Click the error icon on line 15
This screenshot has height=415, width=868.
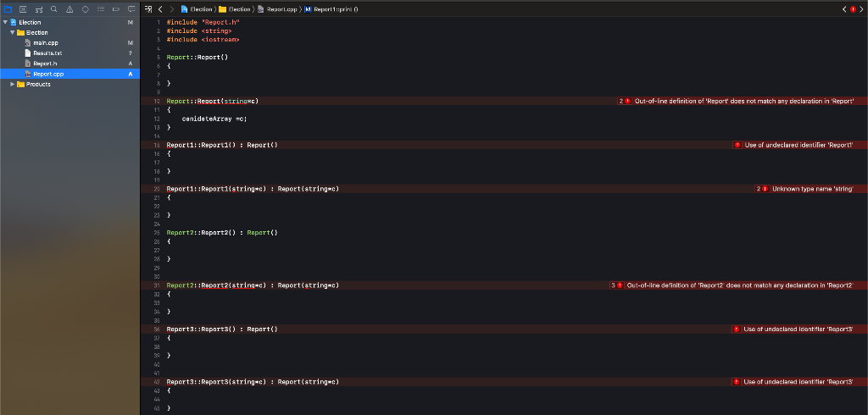[737, 145]
